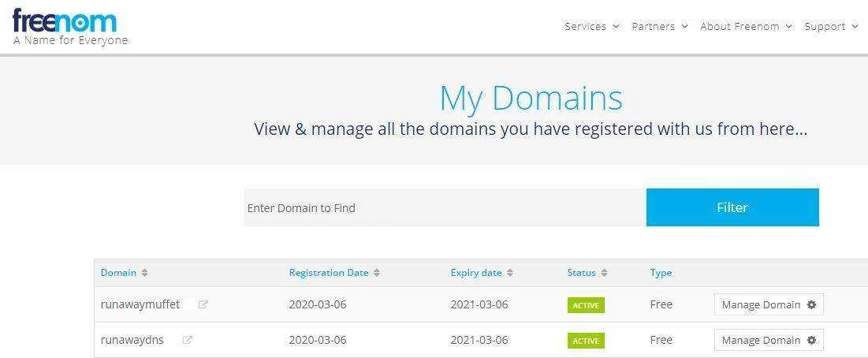Sort by Status column arrows
This screenshot has height=358, width=868.
[x=604, y=273]
